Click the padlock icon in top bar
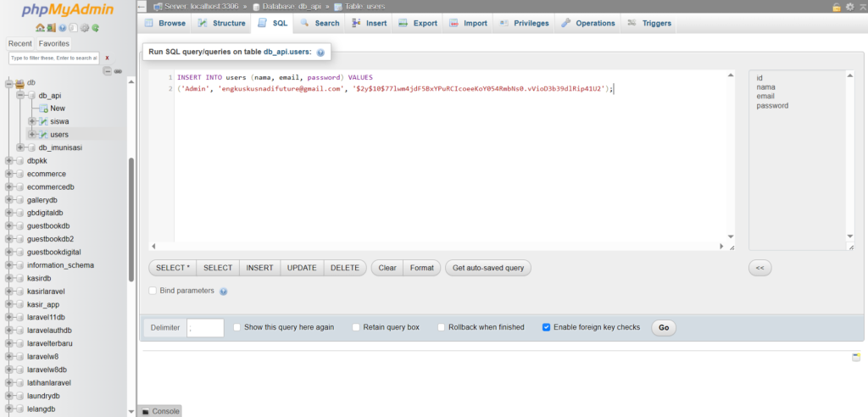Viewport: 868px width, 417px height. pos(837,7)
